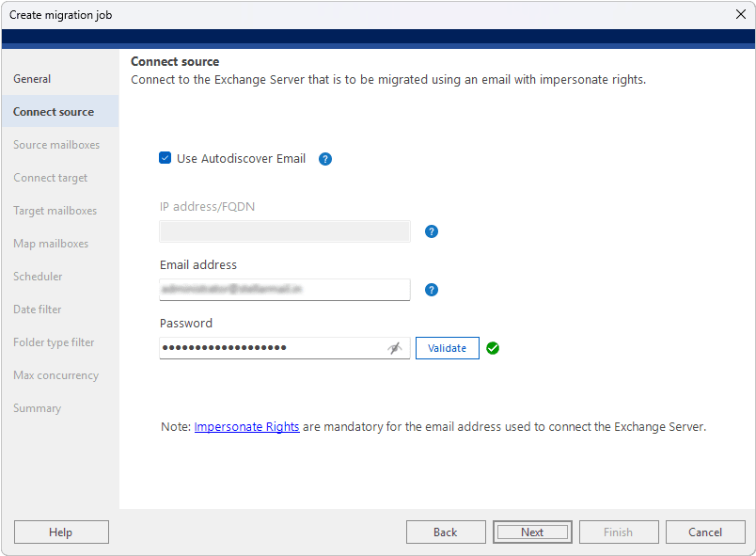
Task: Close the Create migration job window
Action: (741, 14)
